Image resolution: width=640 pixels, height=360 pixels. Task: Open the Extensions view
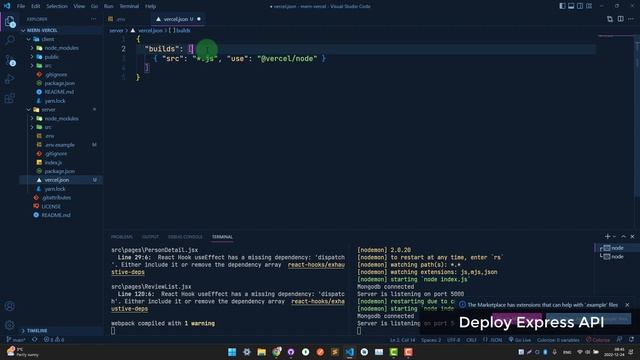[x=10, y=98]
